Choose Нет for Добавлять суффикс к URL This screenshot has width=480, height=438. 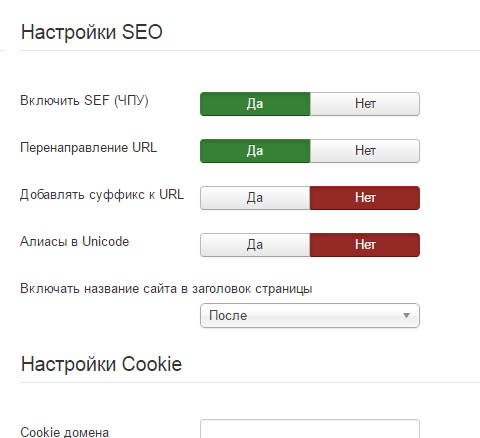point(365,198)
